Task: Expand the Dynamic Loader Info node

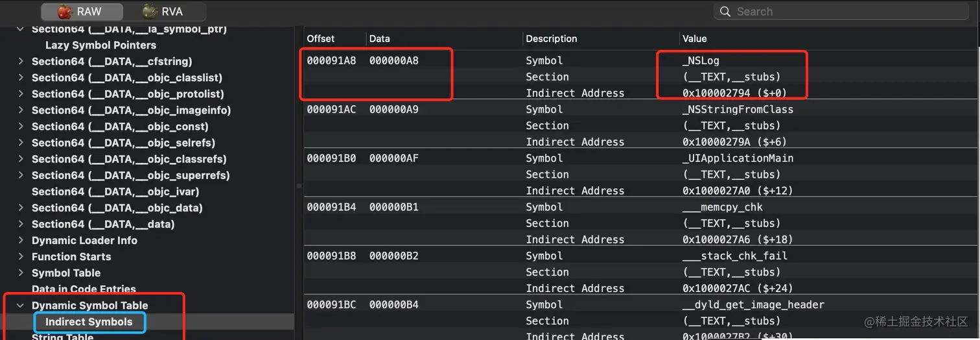Action: click(20, 241)
